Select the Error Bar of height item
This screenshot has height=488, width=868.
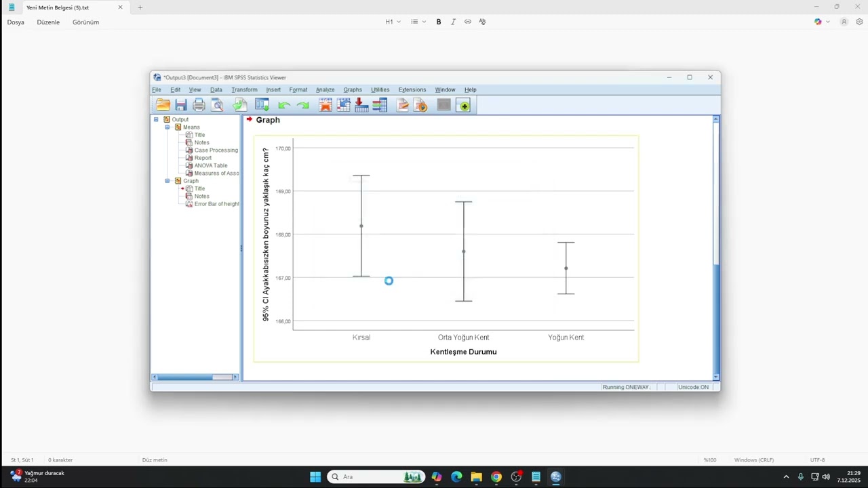pyautogui.click(x=212, y=204)
